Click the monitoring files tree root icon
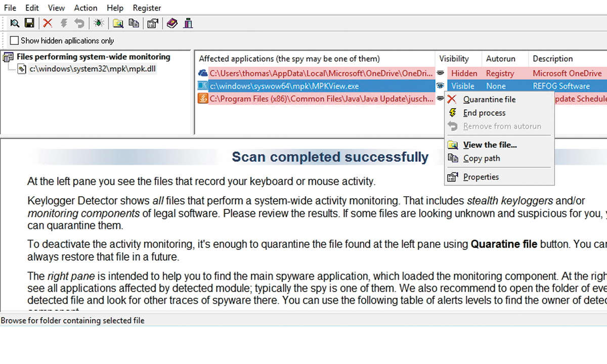 8,57
